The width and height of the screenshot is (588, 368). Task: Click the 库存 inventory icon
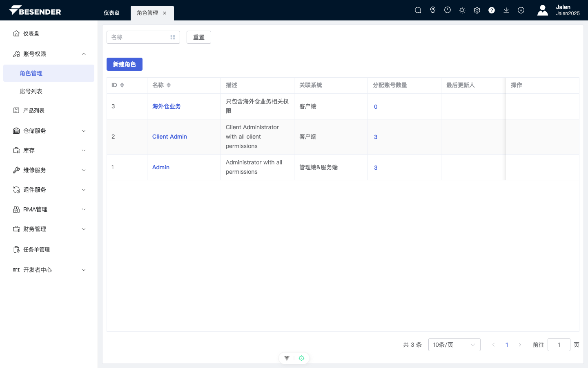coord(16,150)
